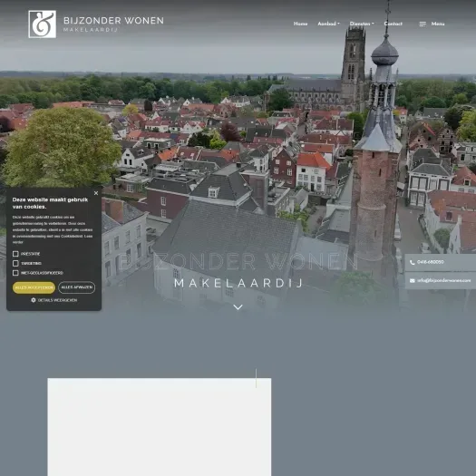Show cookie details via Details weergeven
476x476 pixels.
coord(57,300)
